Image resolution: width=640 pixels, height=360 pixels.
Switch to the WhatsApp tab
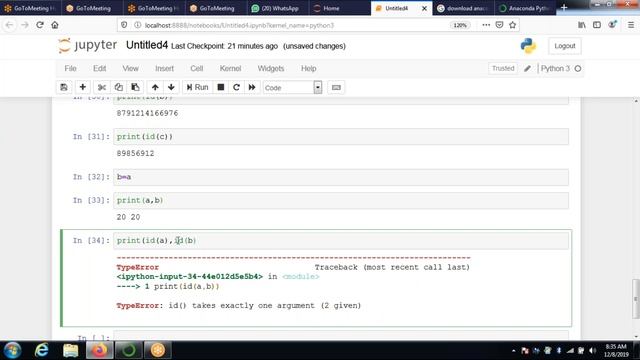click(277, 8)
